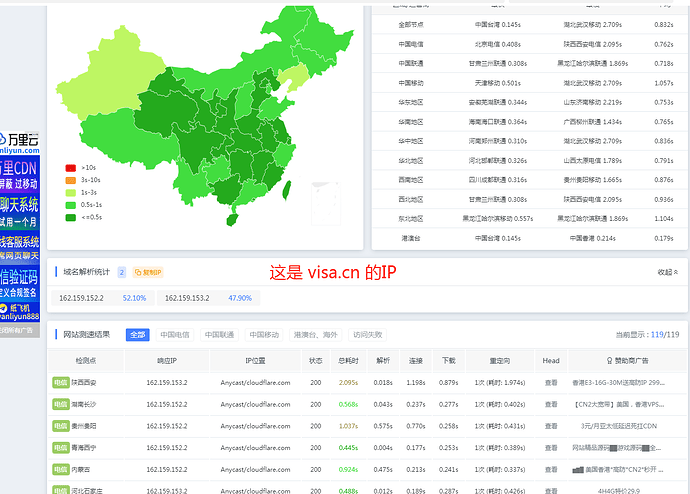Click the 电信 badge beside 内蒙古
Screen dimensions: 690x494
(61, 469)
